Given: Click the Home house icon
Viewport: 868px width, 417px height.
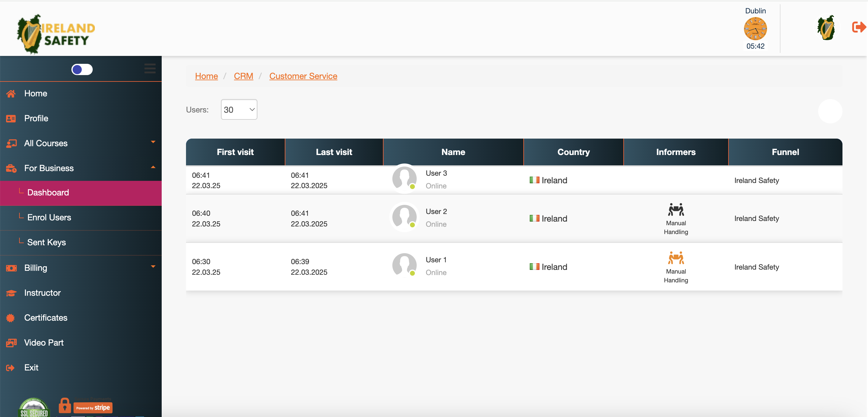Looking at the screenshot, I should tap(11, 94).
